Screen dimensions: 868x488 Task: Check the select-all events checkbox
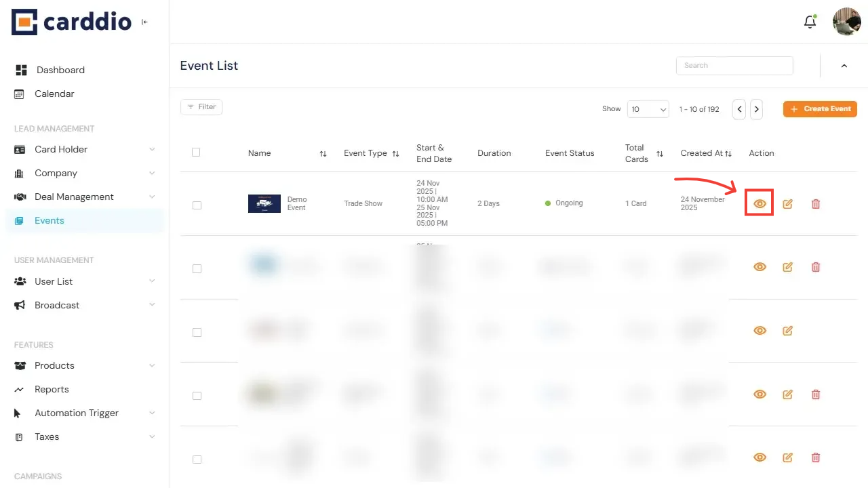click(x=196, y=152)
